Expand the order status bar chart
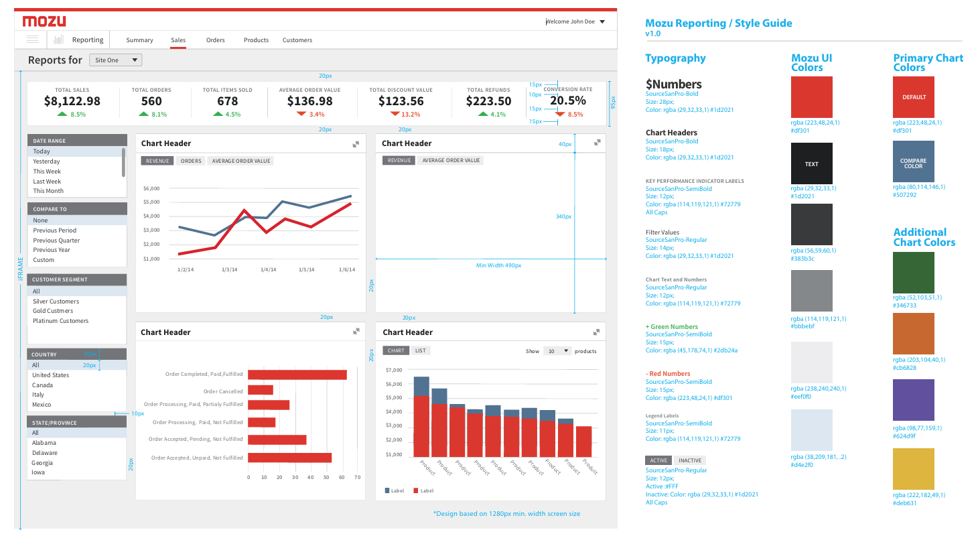Image resolution: width=980 pixels, height=534 pixels. [x=356, y=332]
